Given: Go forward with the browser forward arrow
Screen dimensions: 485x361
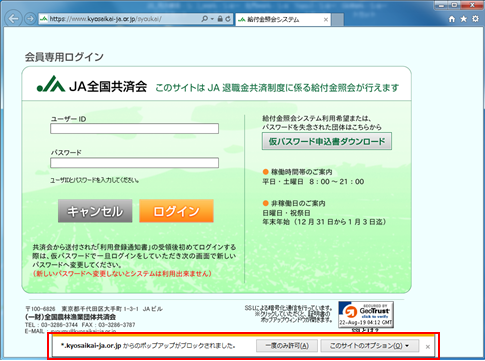Looking at the screenshot, I should pyautogui.click(x=30, y=19).
